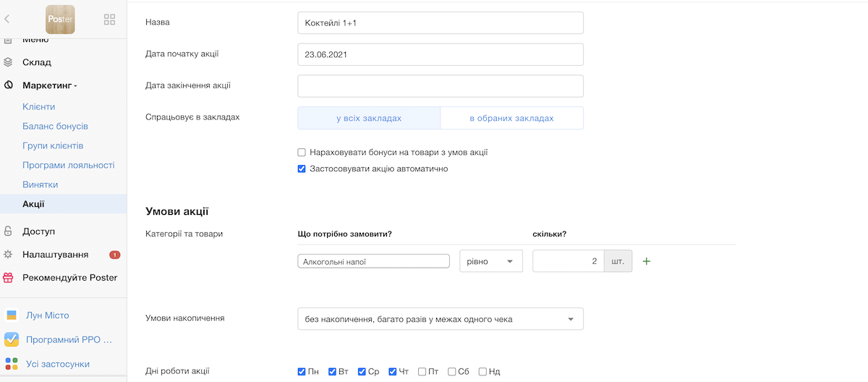Click Рекомендуйте Poster gift item

69,278
